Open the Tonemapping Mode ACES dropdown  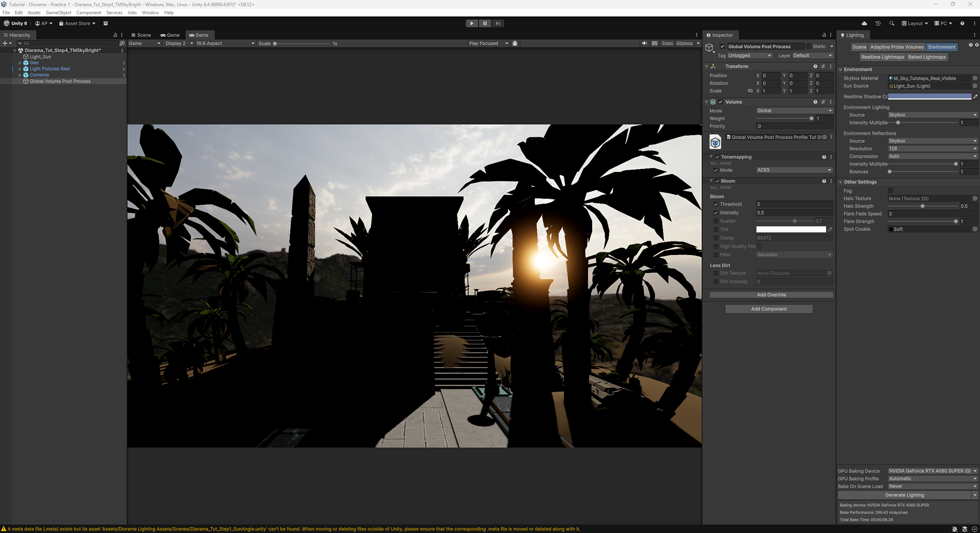[x=794, y=170]
